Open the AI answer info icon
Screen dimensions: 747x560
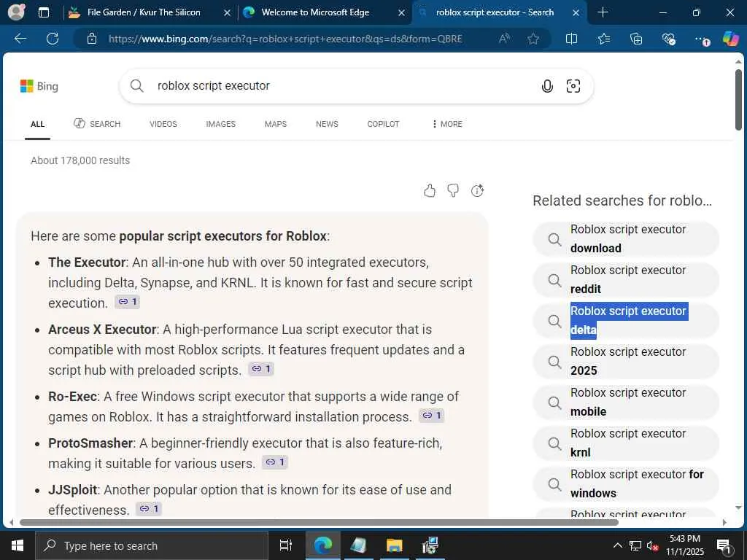tap(477, 190)
